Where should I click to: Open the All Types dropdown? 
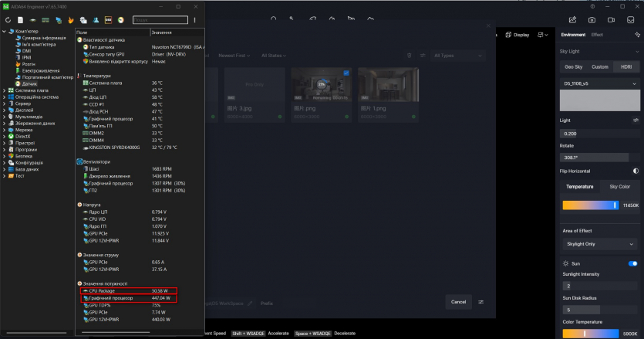[457, 56]
